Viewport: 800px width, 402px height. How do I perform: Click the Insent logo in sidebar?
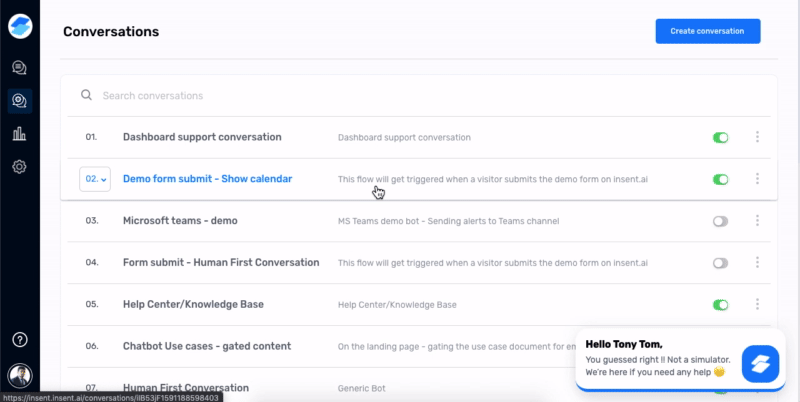pos(20,27)
